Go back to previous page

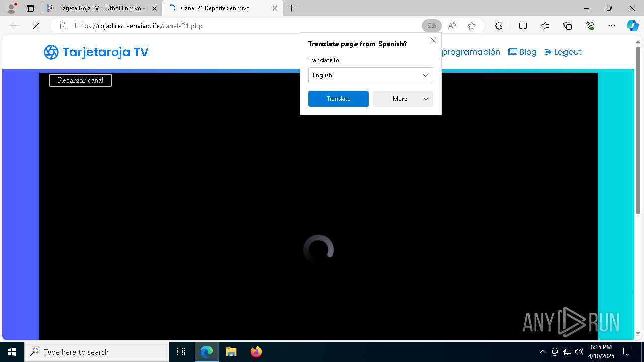14,26
